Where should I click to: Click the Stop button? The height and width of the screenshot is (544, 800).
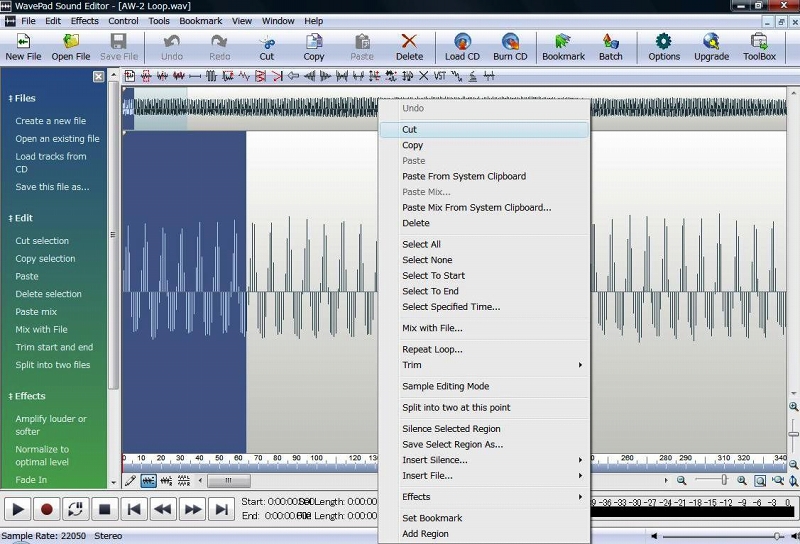pyautogui.click(x=105, y=509)
